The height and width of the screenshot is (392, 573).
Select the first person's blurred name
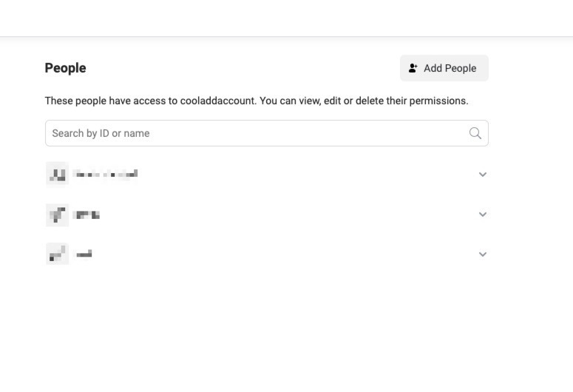point(106,175)
